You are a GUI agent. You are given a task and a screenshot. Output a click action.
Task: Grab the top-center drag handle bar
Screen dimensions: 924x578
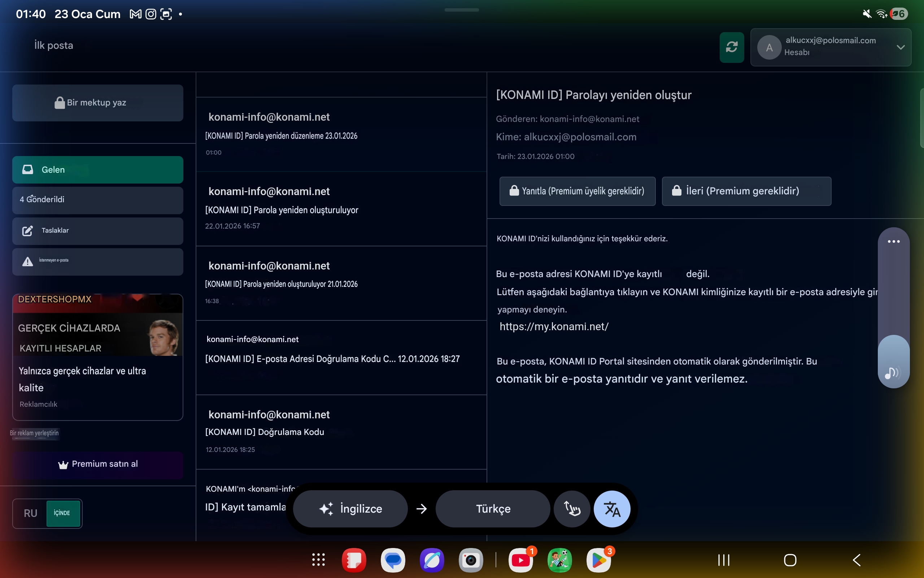coord(462,10)
